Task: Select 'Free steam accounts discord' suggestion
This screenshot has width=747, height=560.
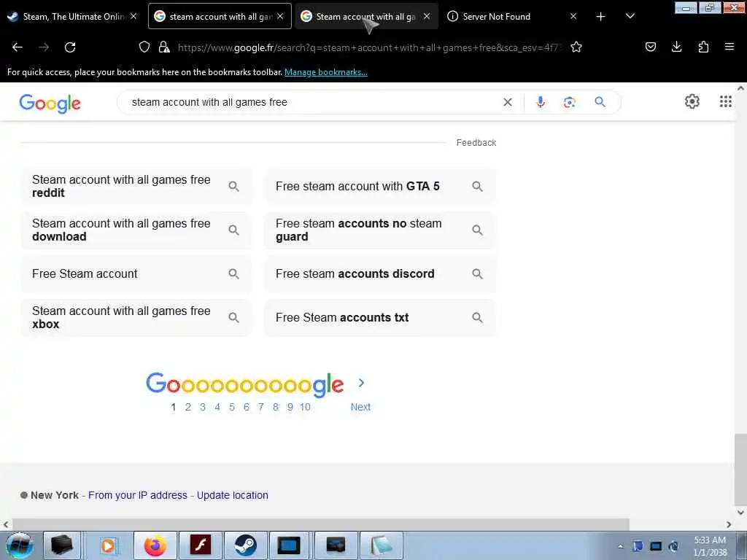Action: (x=379, y=274)
